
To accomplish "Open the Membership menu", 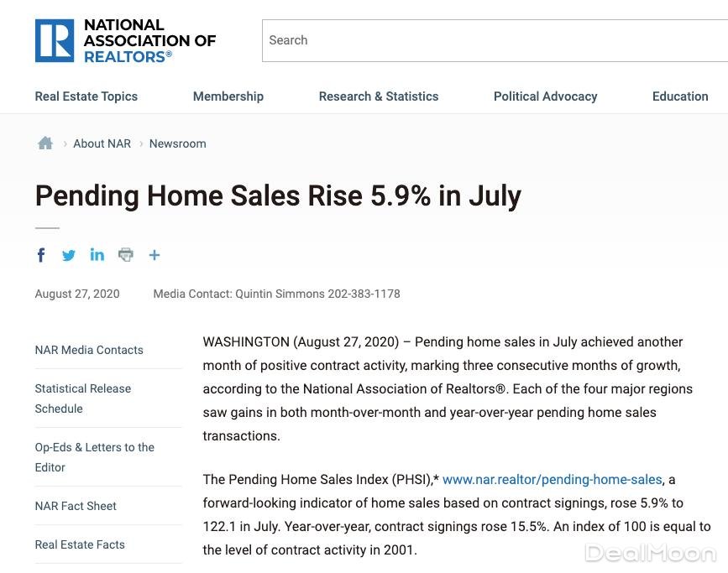I will [228, 96].
